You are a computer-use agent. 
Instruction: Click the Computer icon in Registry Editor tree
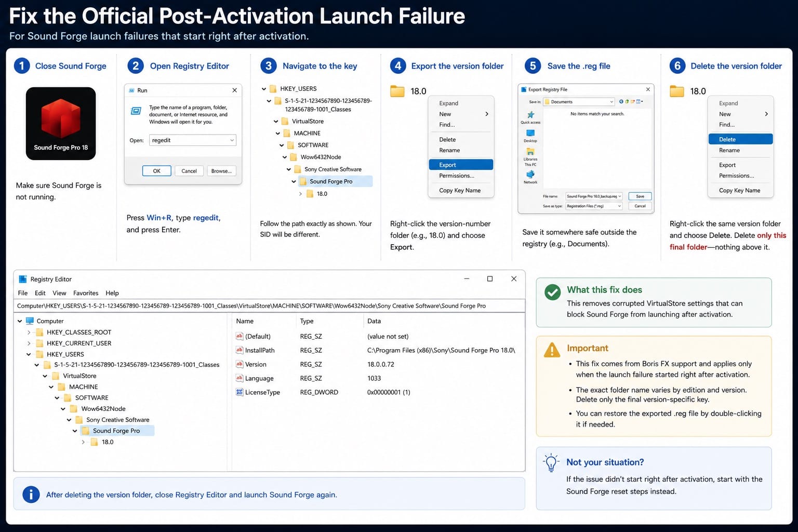[30, 321]
